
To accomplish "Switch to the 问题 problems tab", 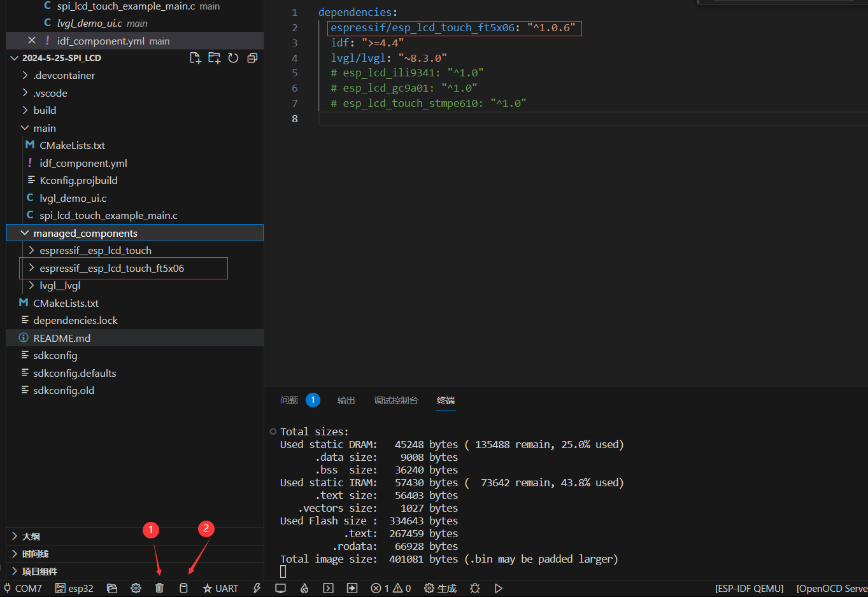I will (289, 400).
